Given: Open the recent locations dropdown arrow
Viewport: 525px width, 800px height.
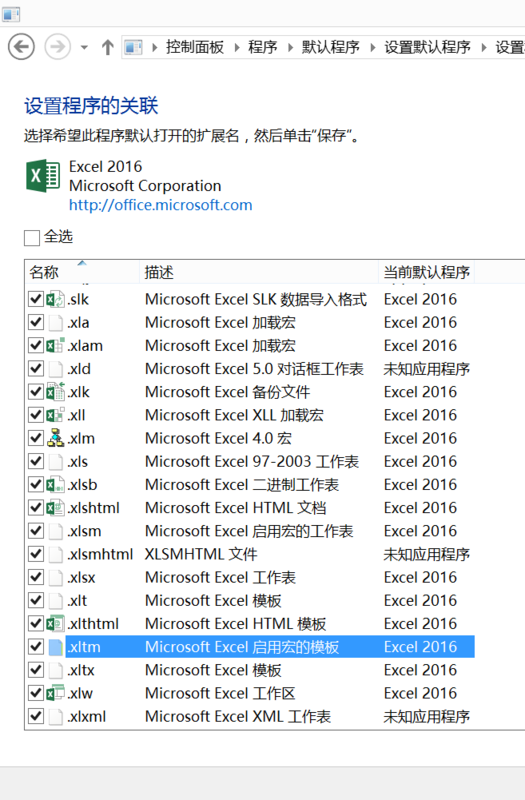Looking at the screenshot, I should (x=84, y=47).
